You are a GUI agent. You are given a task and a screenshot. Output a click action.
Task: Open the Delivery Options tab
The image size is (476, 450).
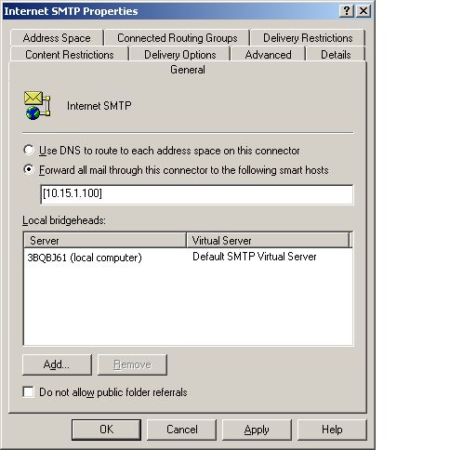180,55
